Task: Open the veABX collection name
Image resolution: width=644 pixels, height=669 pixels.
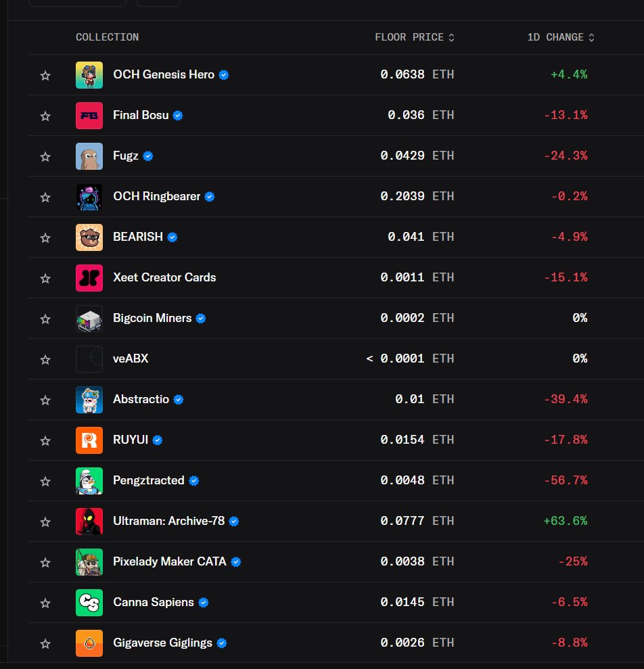Action: pyautogui.click(x=131, y=359)
